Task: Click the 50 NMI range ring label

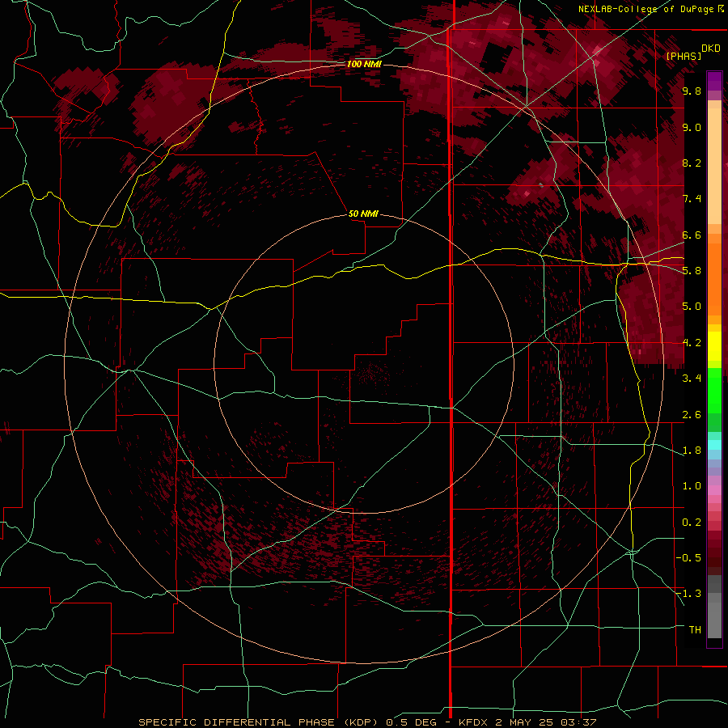Action: tap(363, 214)
